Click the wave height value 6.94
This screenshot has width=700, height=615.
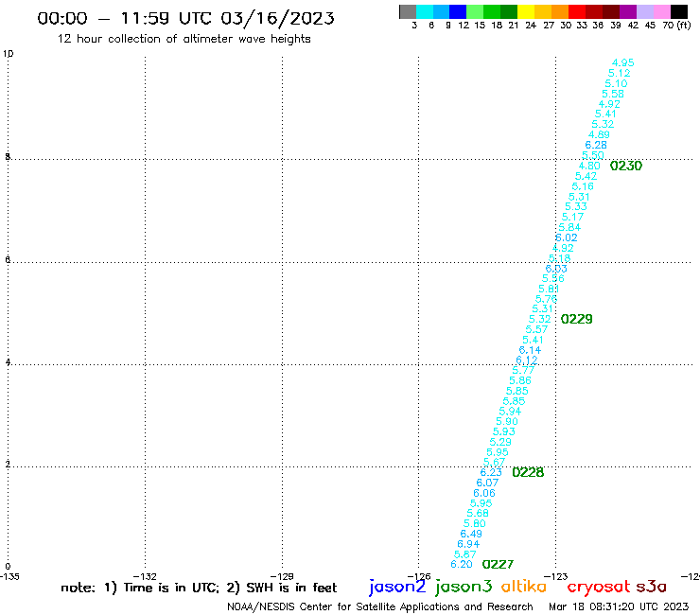click(468, 544)
